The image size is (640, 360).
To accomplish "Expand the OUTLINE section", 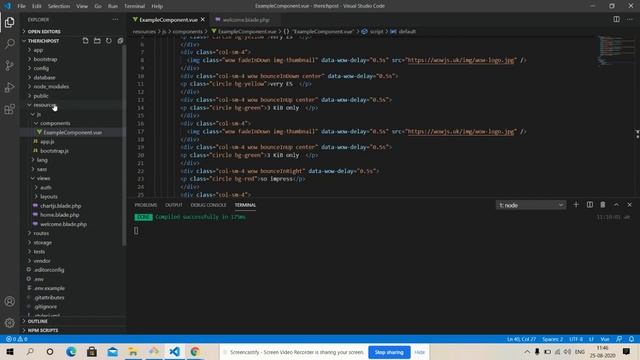I will coord(38,321).
